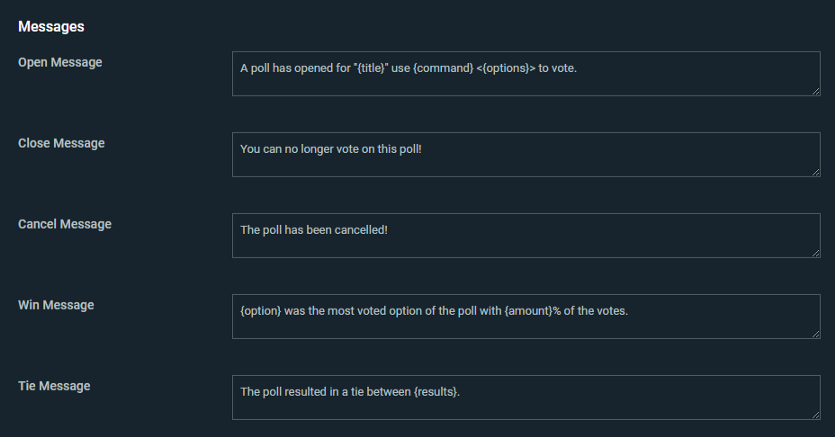Click the Open Message box resize handle
This screenshot has width=835, height=437.
click(x=815, y=91)
